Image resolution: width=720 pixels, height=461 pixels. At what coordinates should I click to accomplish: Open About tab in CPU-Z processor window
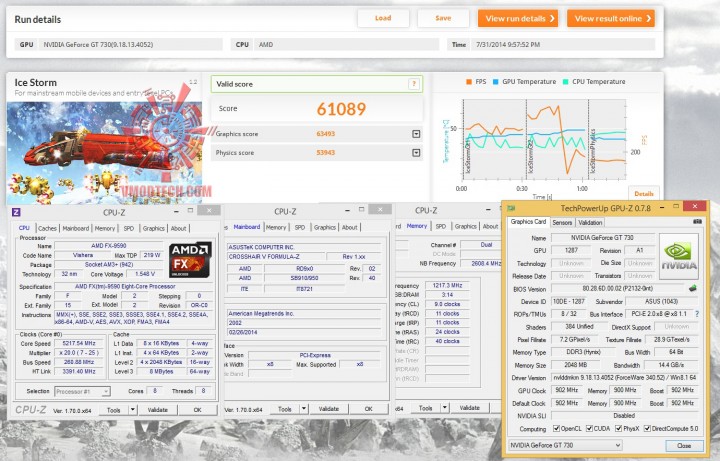tap(179, 228)
